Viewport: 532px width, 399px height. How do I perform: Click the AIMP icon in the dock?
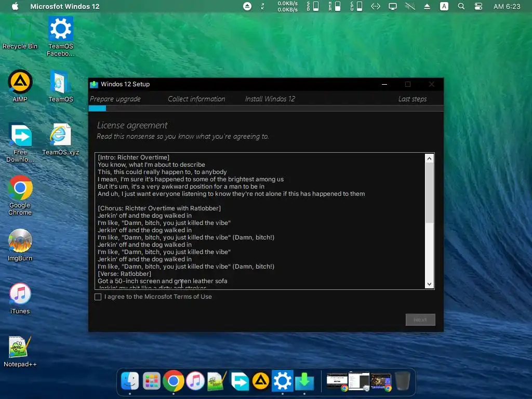click(261, 381)
